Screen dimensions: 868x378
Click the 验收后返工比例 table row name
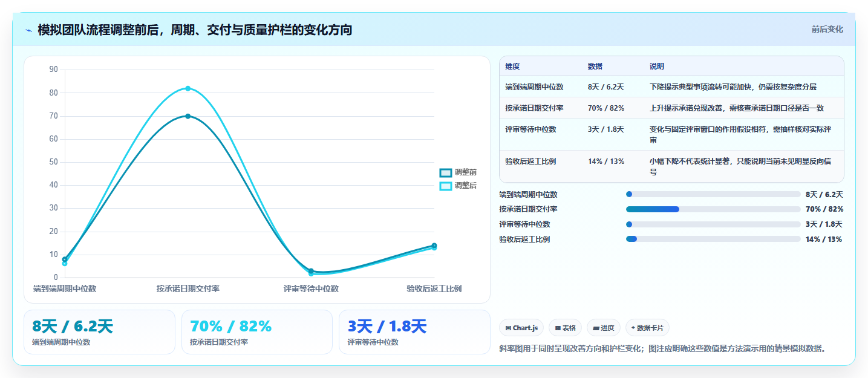[530, 161]
